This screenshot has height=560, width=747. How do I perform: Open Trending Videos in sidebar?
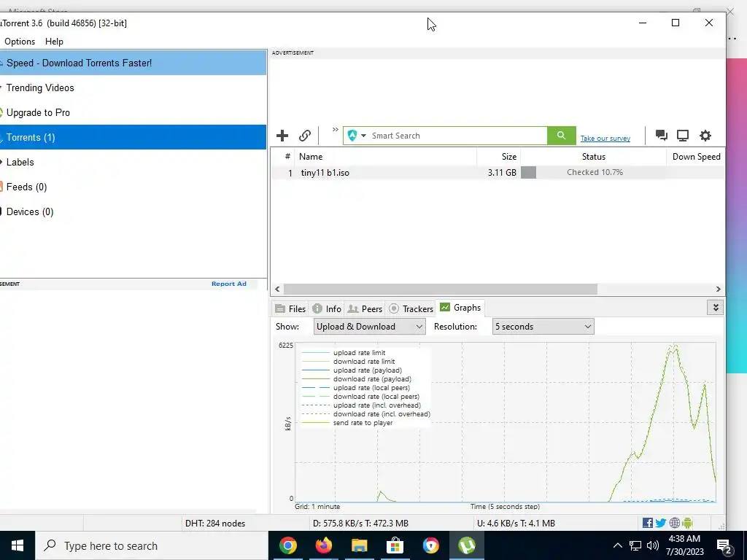click(x=133, y=87)
